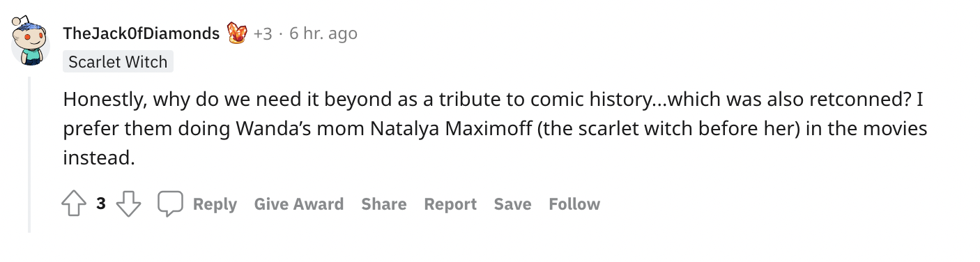Screen dimensions: 980x262
Task: Report this comment
Action: [x=450, y=204]
